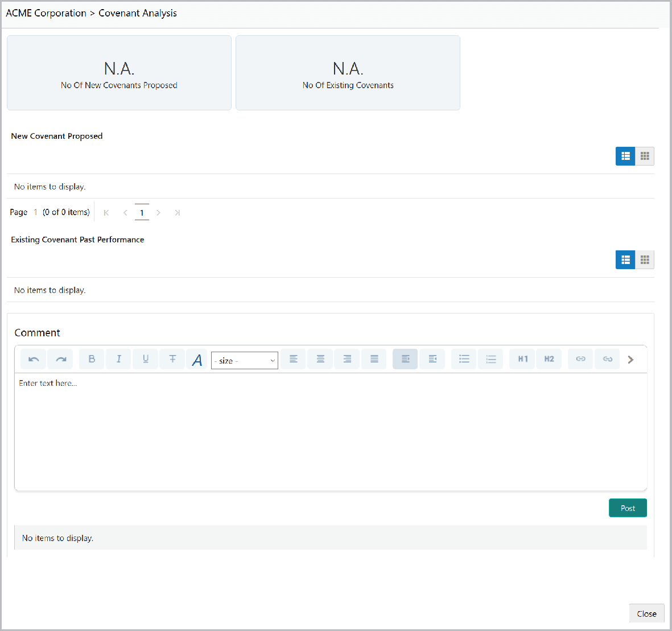
Task: Undo the last edit in the comment editor
Action: (x=34, y=359)
